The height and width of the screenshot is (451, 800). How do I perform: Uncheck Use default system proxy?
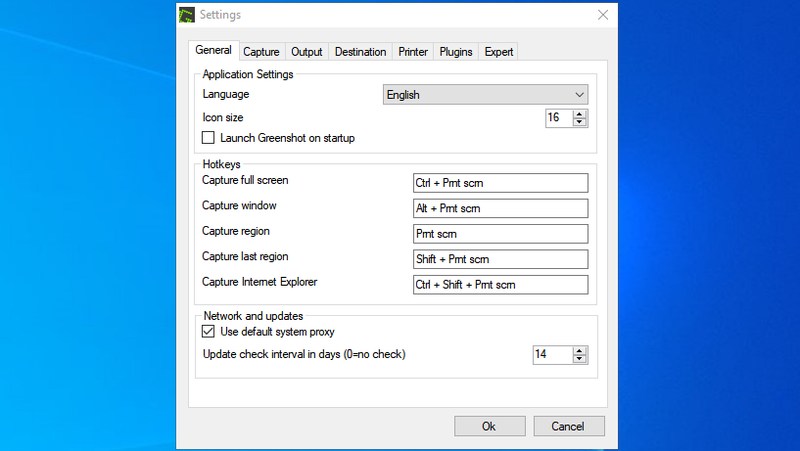tap(209, 332)
